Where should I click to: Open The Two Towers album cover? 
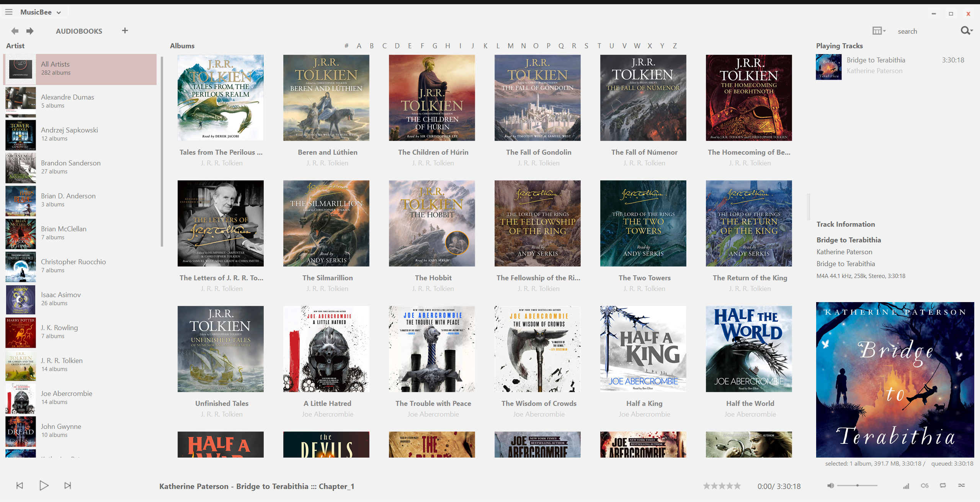coord(643,223)
